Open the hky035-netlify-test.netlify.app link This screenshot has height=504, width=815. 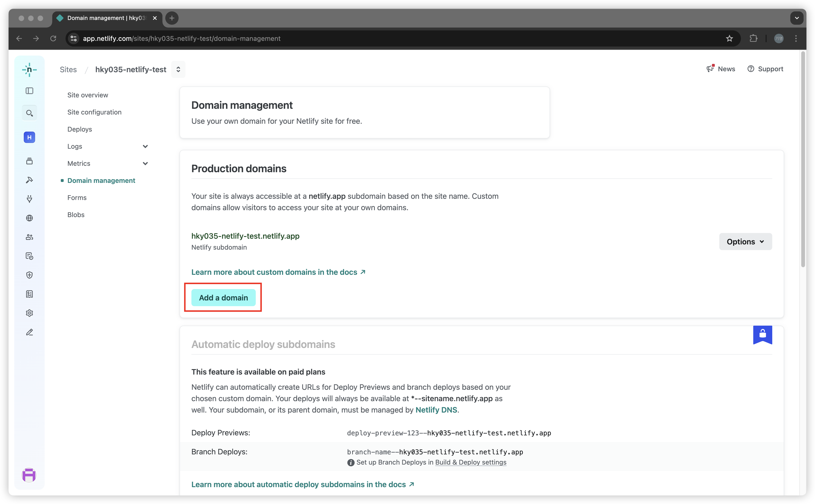tap(245, 236)
